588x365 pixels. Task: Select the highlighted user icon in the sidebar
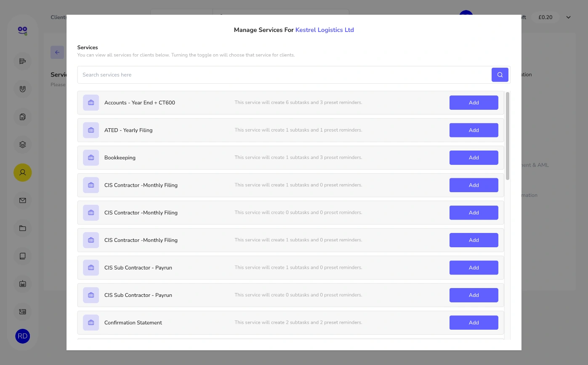point(23,172)
